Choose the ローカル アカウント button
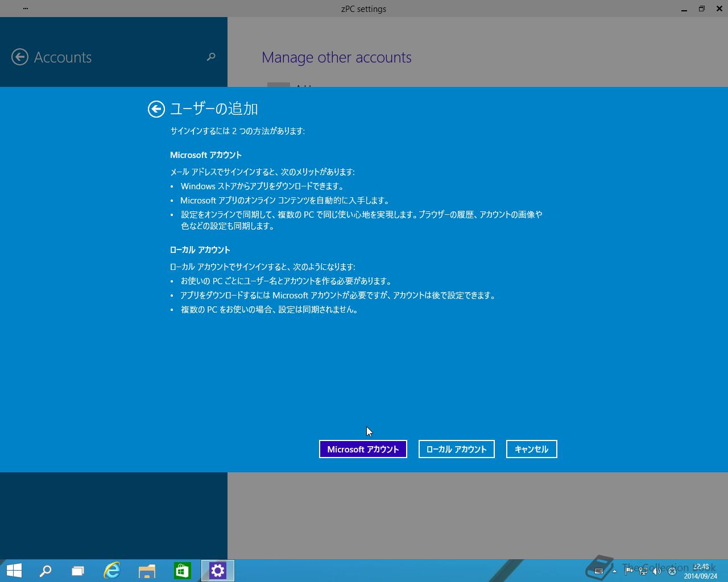 point(457,449)
